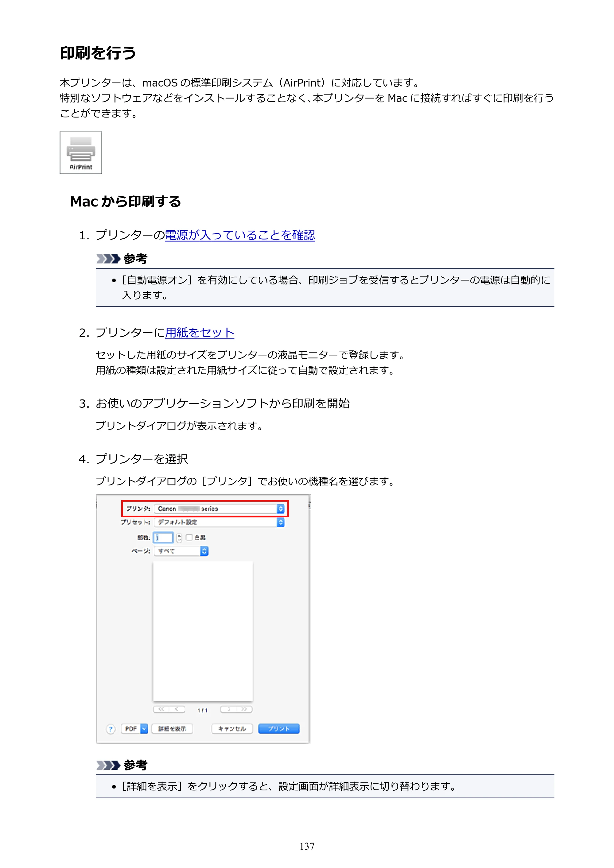This screenshot has height=868, width=614.
Task: Click step 4 text プリンターを選択
Action: 142,459
